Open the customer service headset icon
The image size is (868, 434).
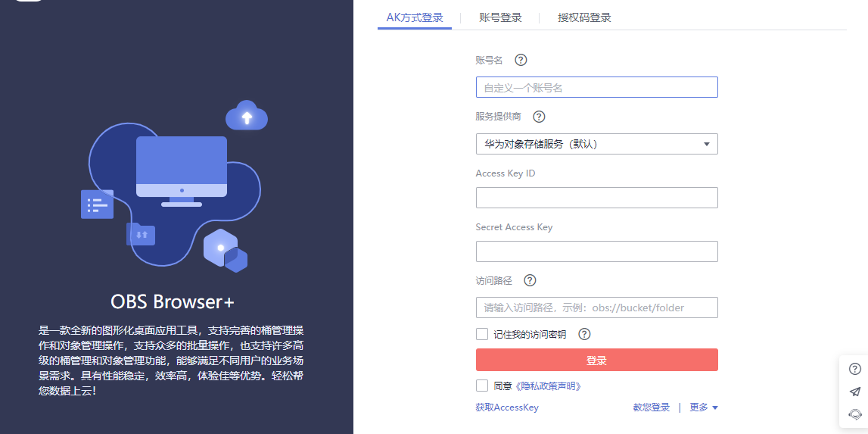[x=855, y=414]
